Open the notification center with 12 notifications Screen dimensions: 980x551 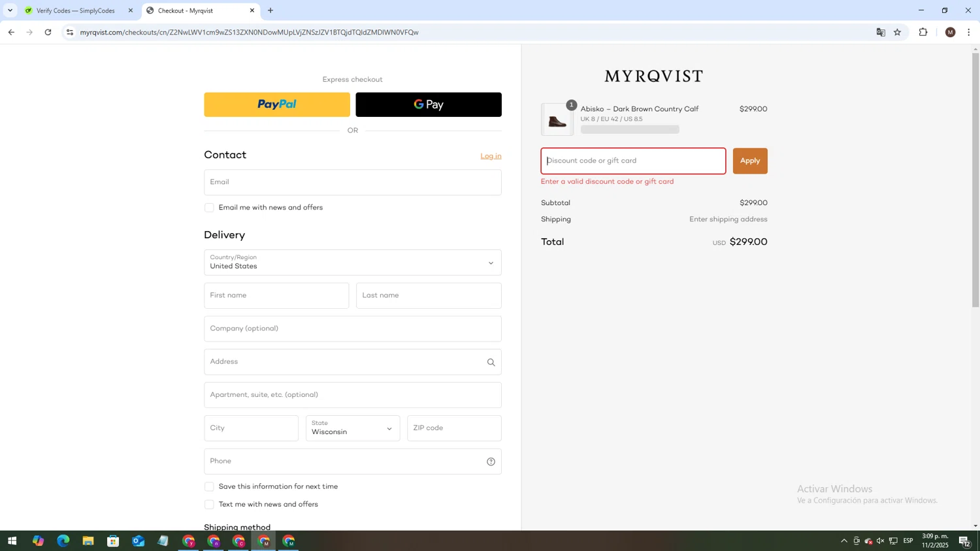[964, 541]
